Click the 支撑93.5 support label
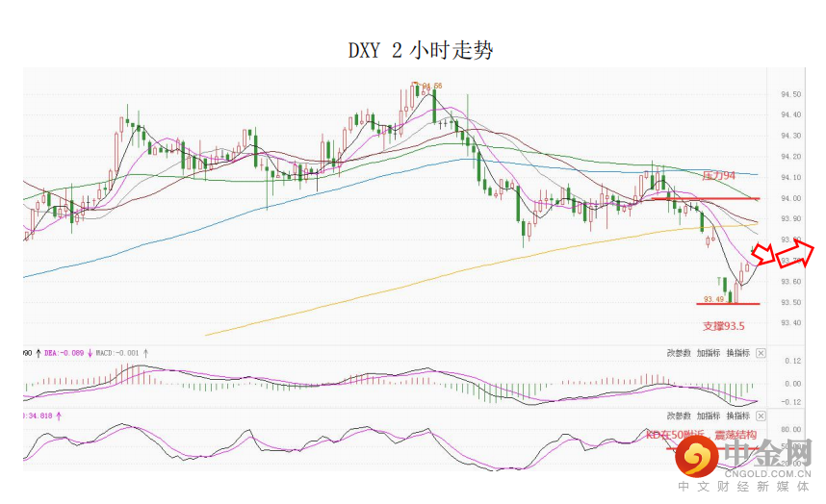Screen dimensions: 826x504 pos(724,325)
